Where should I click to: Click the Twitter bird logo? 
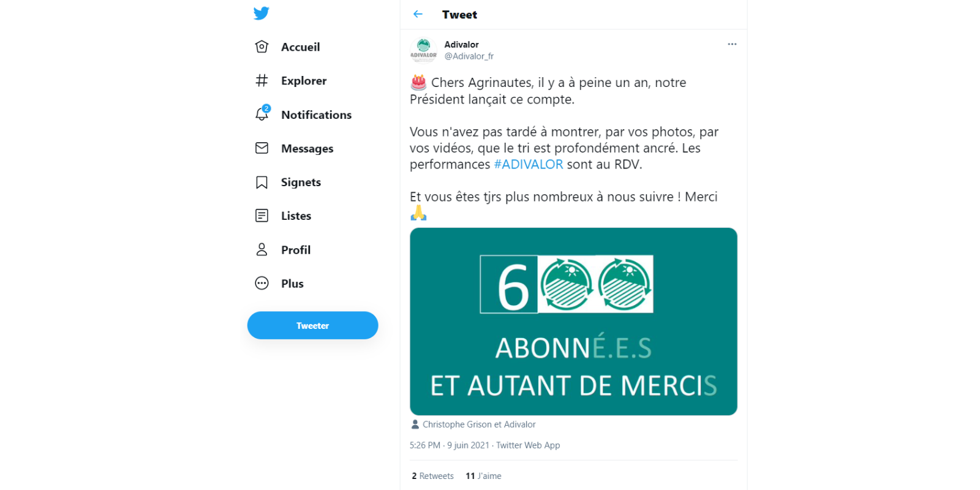[x=262, y=13]
